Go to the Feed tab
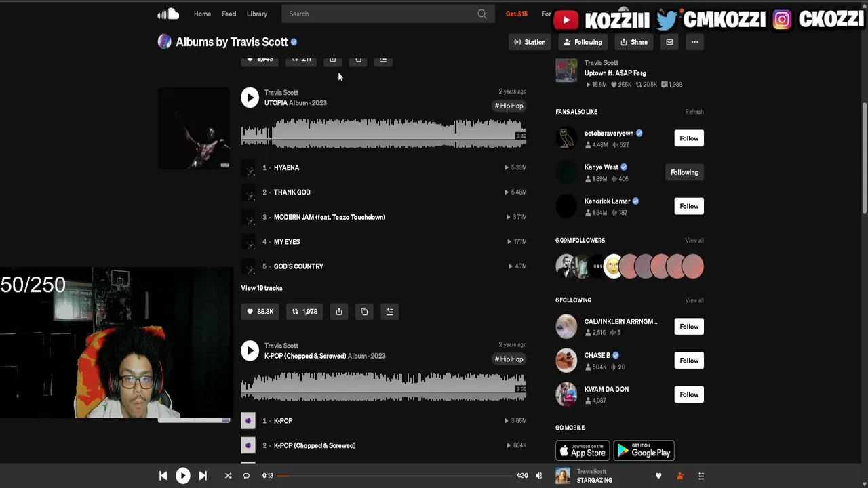The image size is (868, 488). click(x=229, y=14)
